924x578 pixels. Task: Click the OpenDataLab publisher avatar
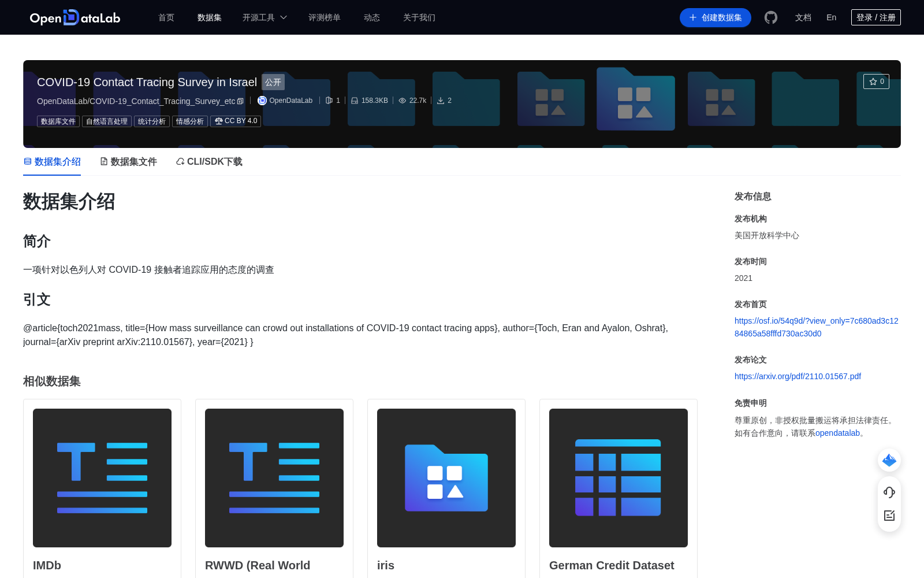click(x=262, y=101)
